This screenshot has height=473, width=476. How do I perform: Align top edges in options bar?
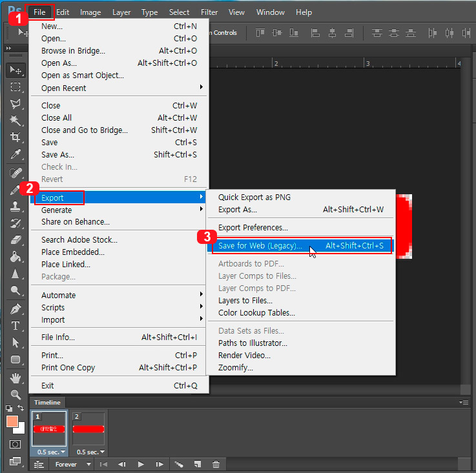(x=260, y=32)
